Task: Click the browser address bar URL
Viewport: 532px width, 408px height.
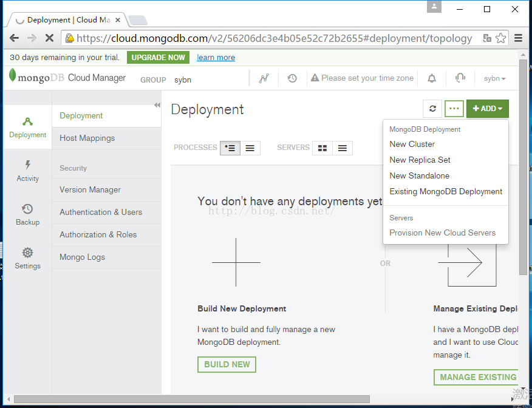Action: 274,38
